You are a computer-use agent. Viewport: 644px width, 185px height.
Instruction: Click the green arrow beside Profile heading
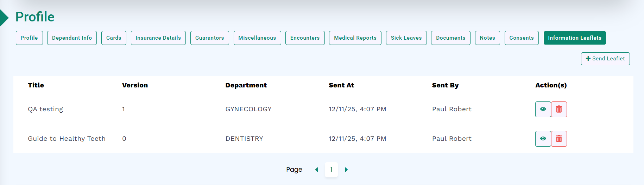point(4,18)
